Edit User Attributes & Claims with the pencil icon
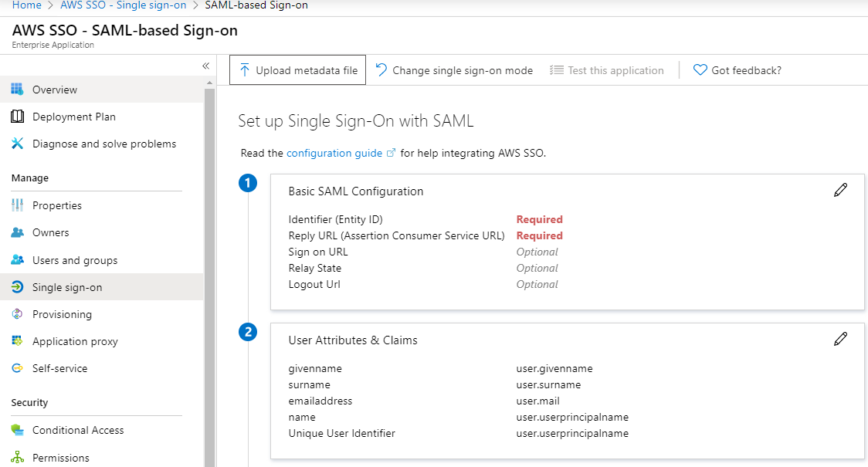 (840, 338)
